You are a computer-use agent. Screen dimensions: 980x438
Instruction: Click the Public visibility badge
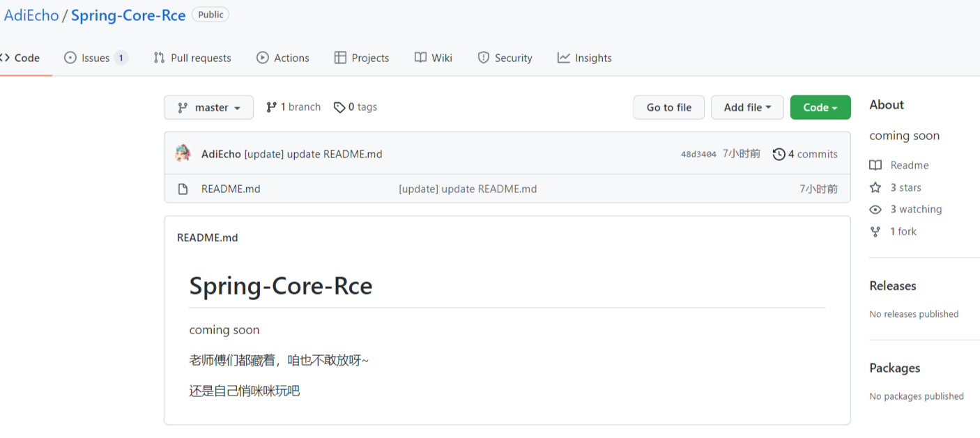210,15
